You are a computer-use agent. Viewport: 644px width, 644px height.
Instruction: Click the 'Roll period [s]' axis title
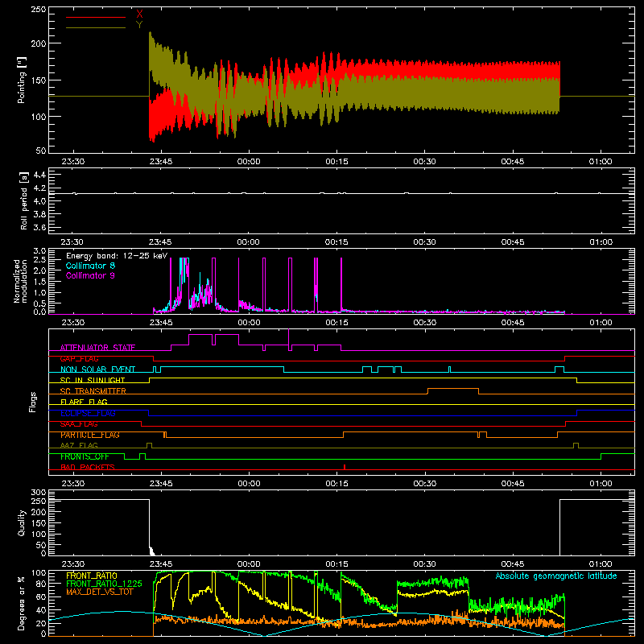click(x=24, y=200)
